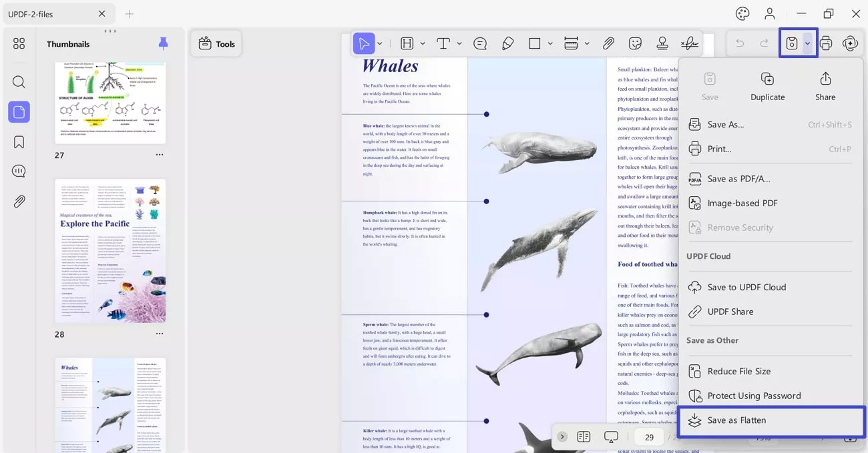Switch to thumbnails panel icon in sidebar

(19, 112)
